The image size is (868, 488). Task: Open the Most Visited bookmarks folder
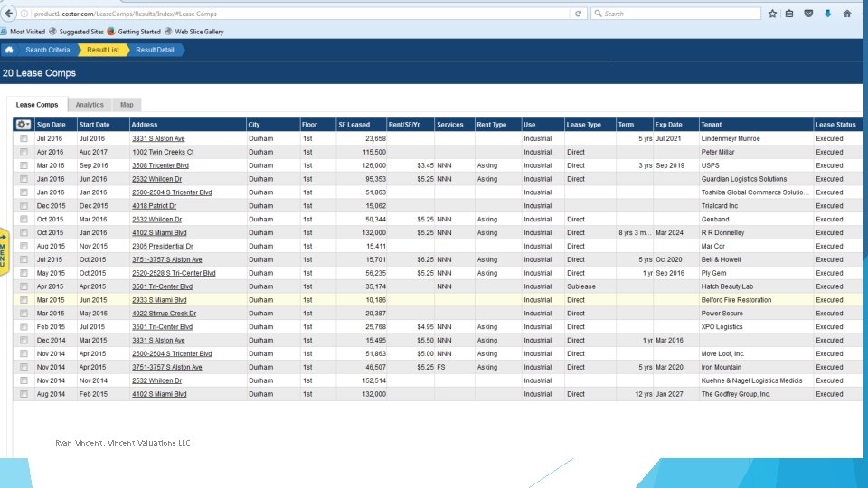click(24, 32)
